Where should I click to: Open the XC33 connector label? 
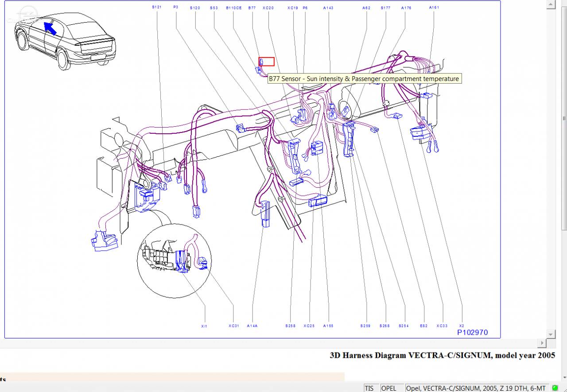(442, 326)
